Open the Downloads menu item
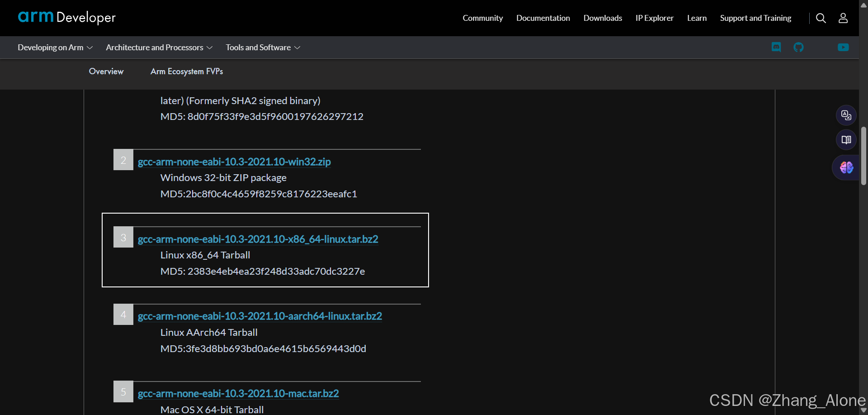This screenshot has height=415, width=868. coord(603,18)
